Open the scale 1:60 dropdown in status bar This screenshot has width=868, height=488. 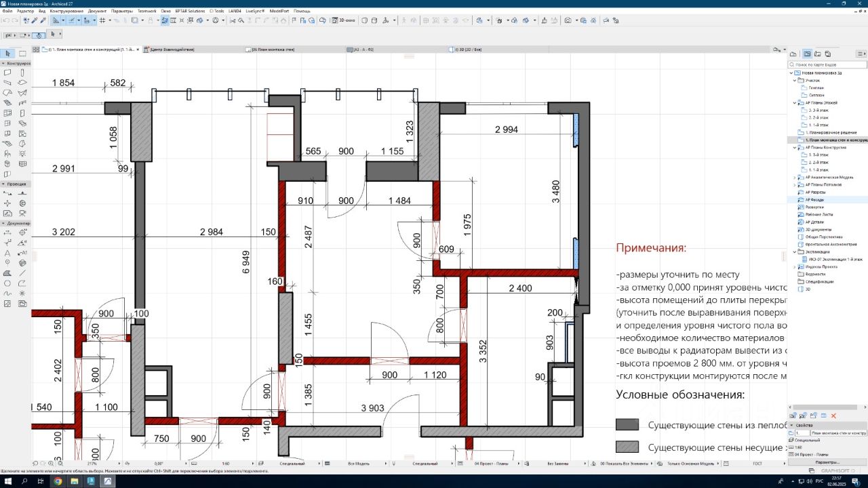[x=227, y=464]
